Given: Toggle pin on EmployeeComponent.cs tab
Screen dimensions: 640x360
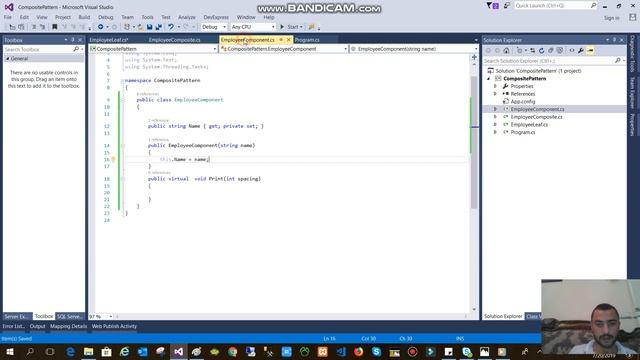Looking at the screenshot, I should [281, 40].
